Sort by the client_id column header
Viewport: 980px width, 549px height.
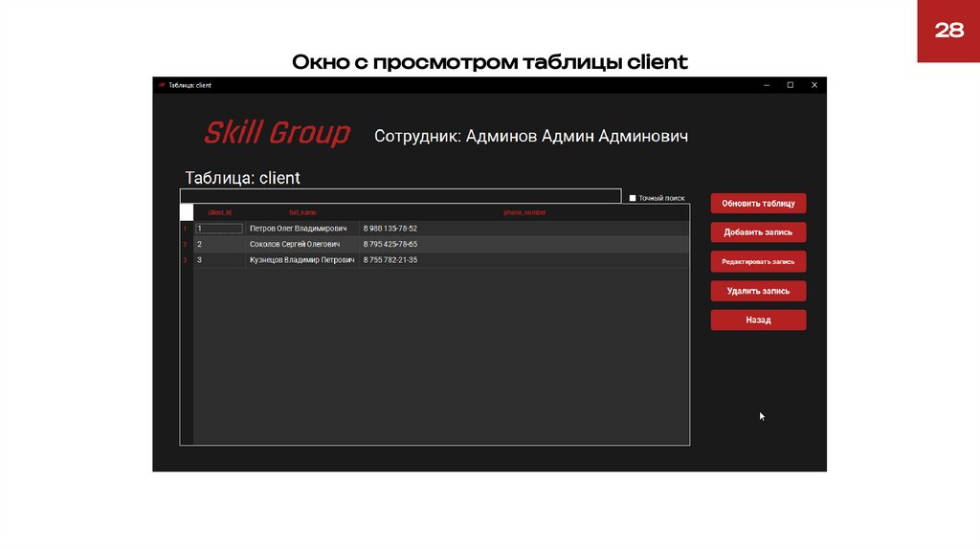click(219, 212)
